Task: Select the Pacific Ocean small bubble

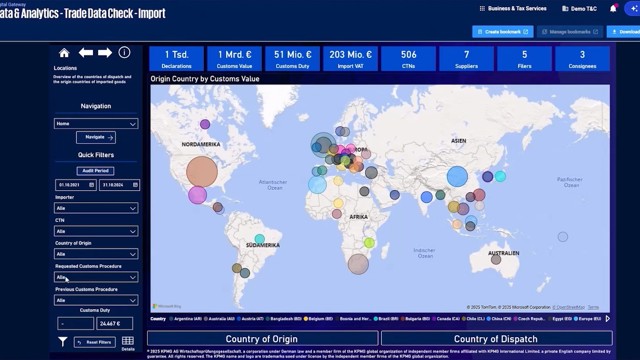Action: pyautogui.click(x=563, y=237)
